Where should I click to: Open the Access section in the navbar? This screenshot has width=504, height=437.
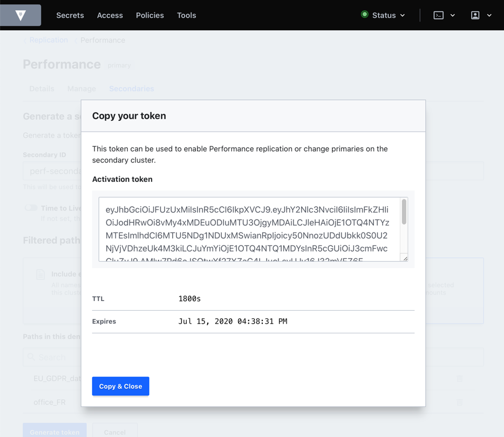110,15
